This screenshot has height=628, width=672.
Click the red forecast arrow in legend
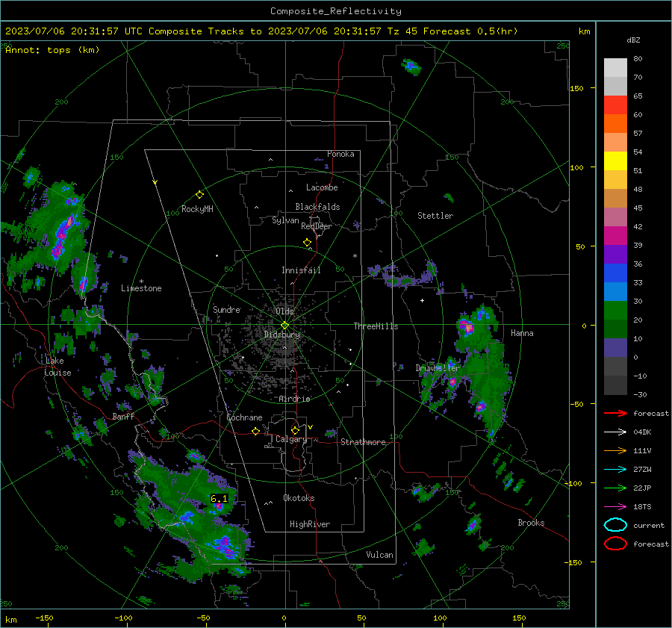pos(615,413)
